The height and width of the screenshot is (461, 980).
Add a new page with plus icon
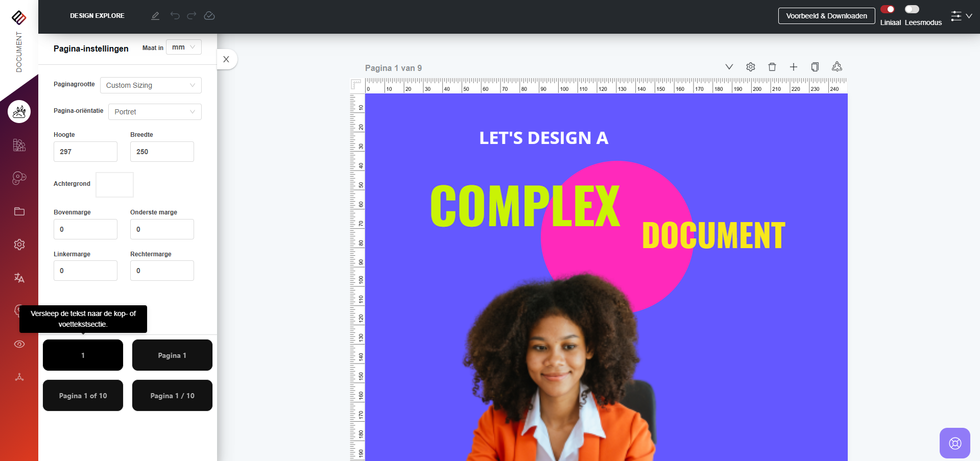(794, 67)
